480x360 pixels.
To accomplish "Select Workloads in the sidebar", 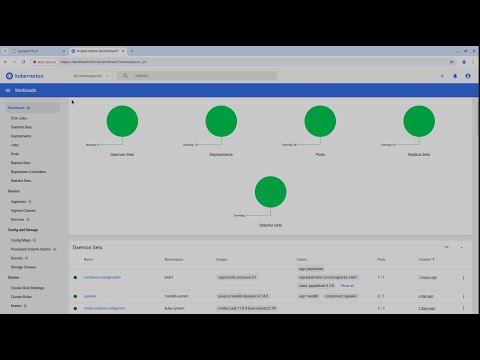I will click(32, 108).
